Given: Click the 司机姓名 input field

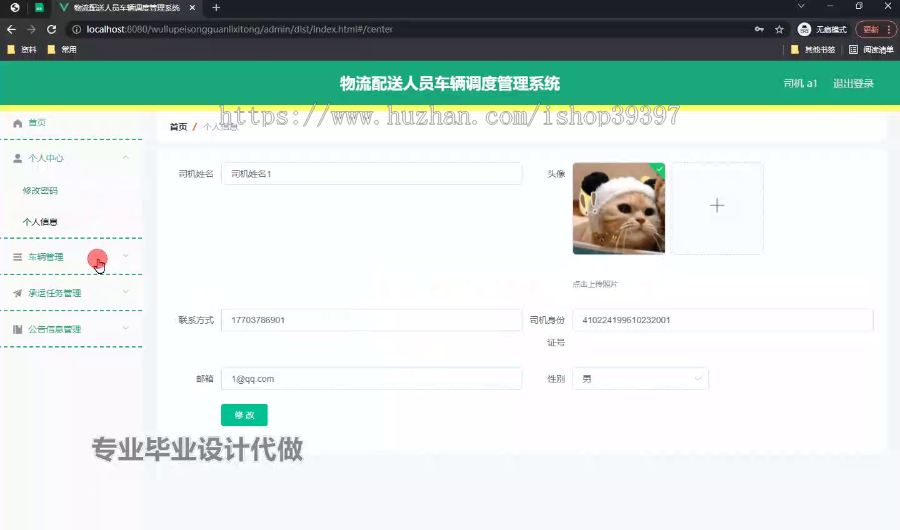Looking at the screenshot, I should [371, 173].
